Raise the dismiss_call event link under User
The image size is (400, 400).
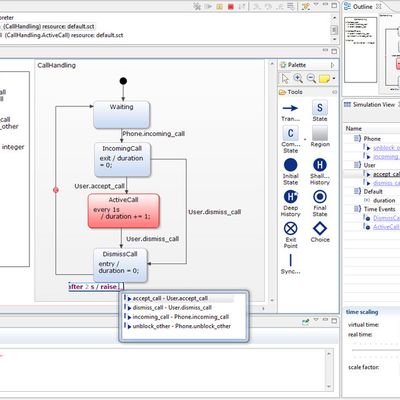pyautogui.click(x=386, y=183)
